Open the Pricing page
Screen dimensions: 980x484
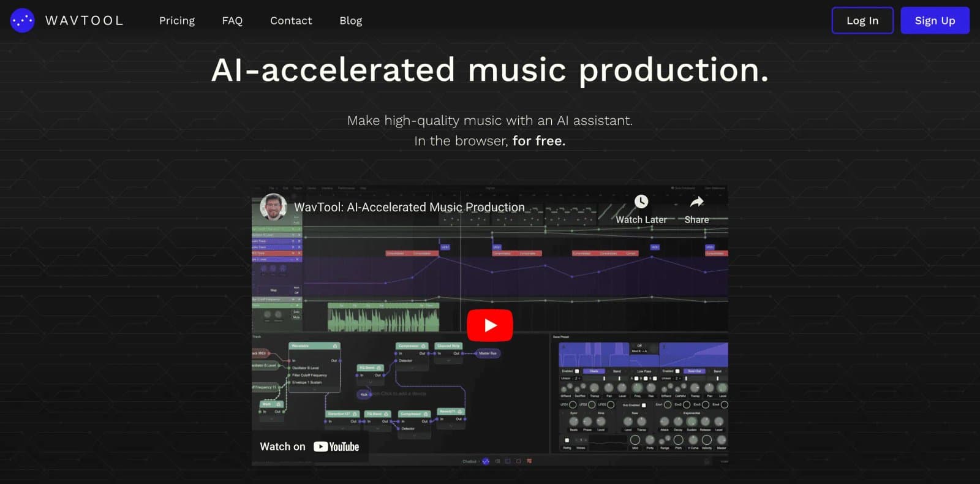click(177, 20)
